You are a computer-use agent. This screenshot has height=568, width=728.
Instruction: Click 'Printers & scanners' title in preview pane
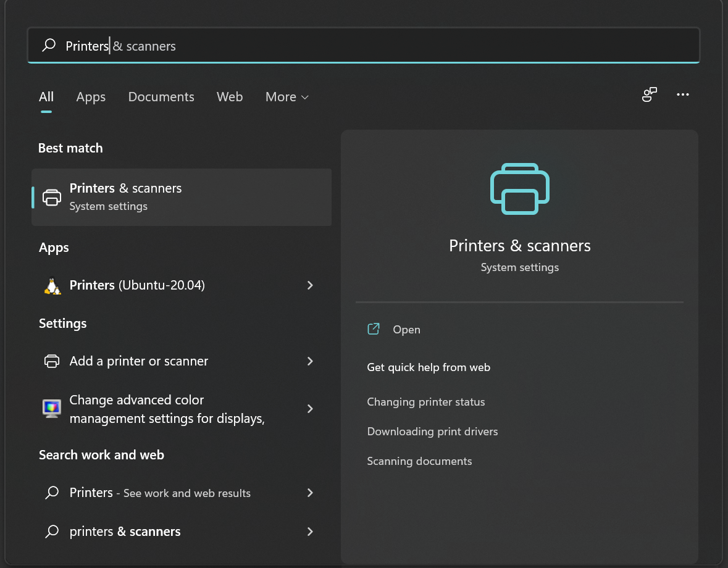click(519, 246)
